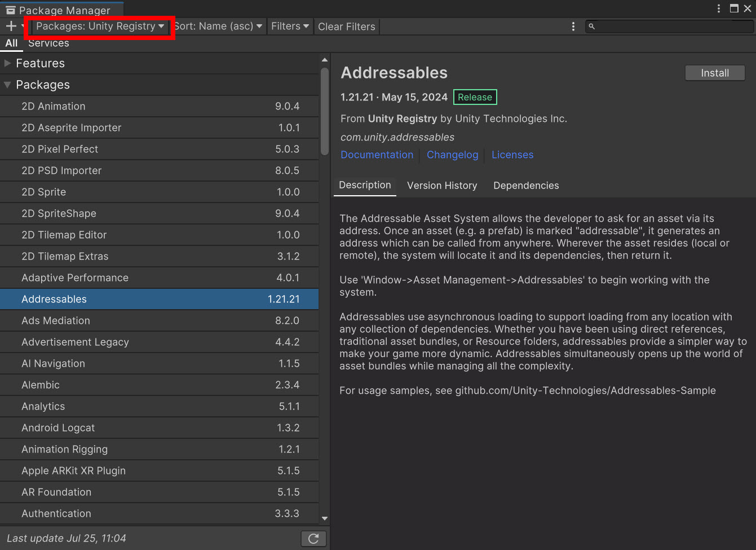756x550 pixels.
Task: Select the 2D PSD Importer package
Action: [x=160, y=170]
